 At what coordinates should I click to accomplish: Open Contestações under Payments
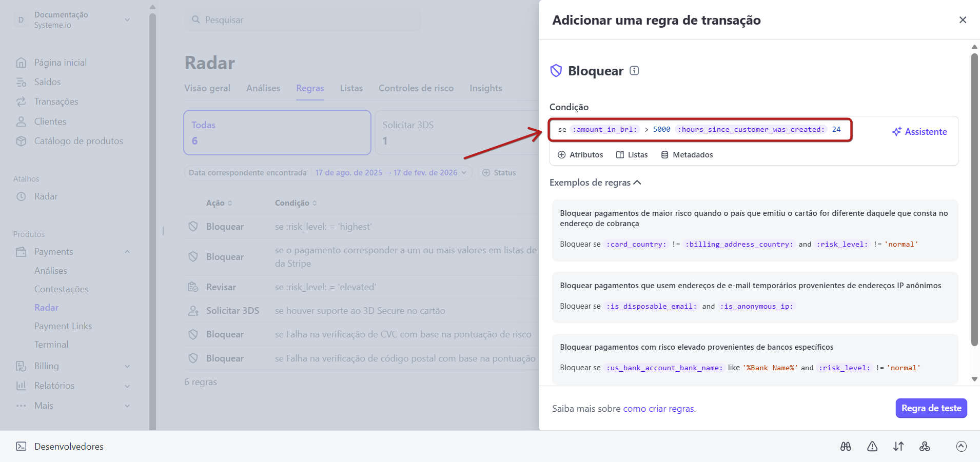[62, 289]
